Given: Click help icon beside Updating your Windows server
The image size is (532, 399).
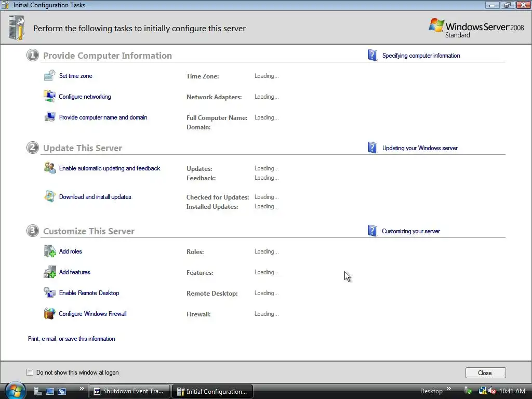Looking at the screenshot, I should click(373, 148).
